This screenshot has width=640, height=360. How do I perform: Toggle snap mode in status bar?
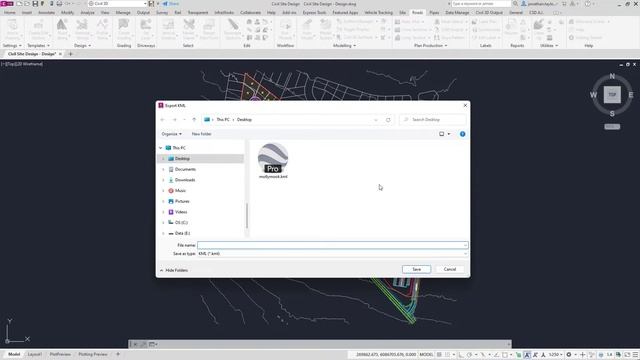click(x=448, y=355)
